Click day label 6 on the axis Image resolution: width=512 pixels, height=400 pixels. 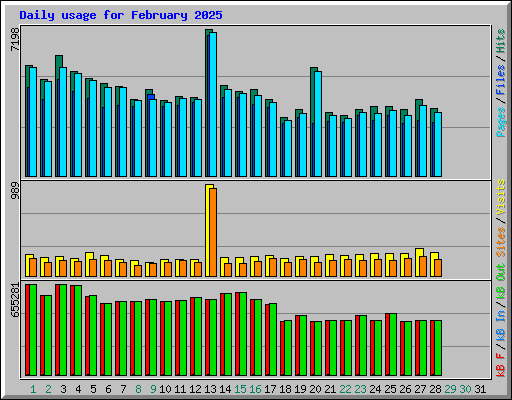(x=108, y=389)
